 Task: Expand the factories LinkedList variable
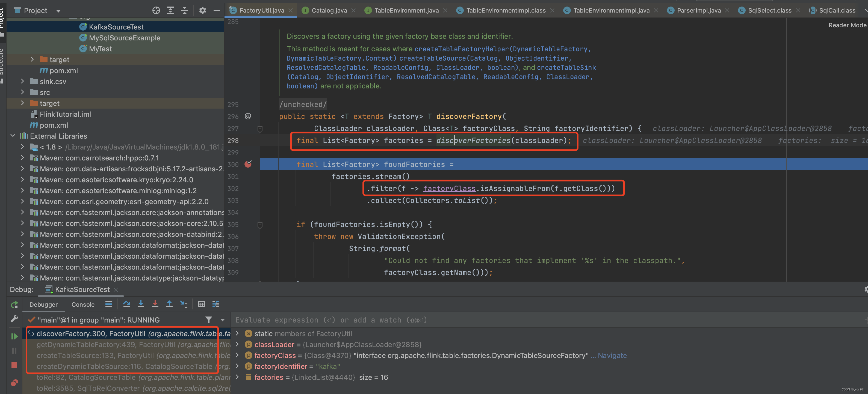coord(237,377)
